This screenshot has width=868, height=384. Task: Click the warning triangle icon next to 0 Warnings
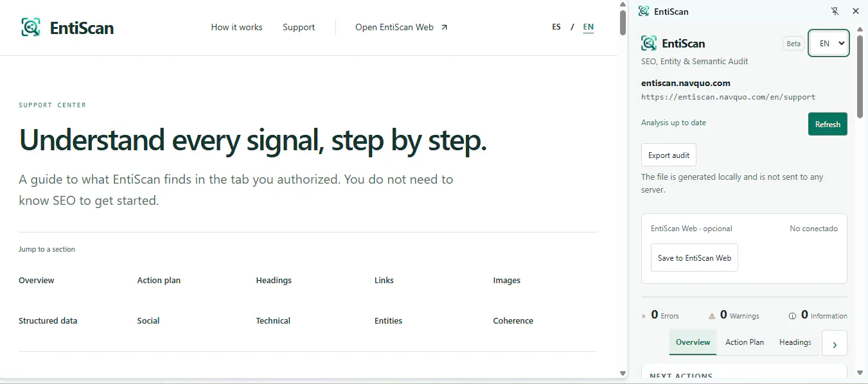[x=712, y=316]
